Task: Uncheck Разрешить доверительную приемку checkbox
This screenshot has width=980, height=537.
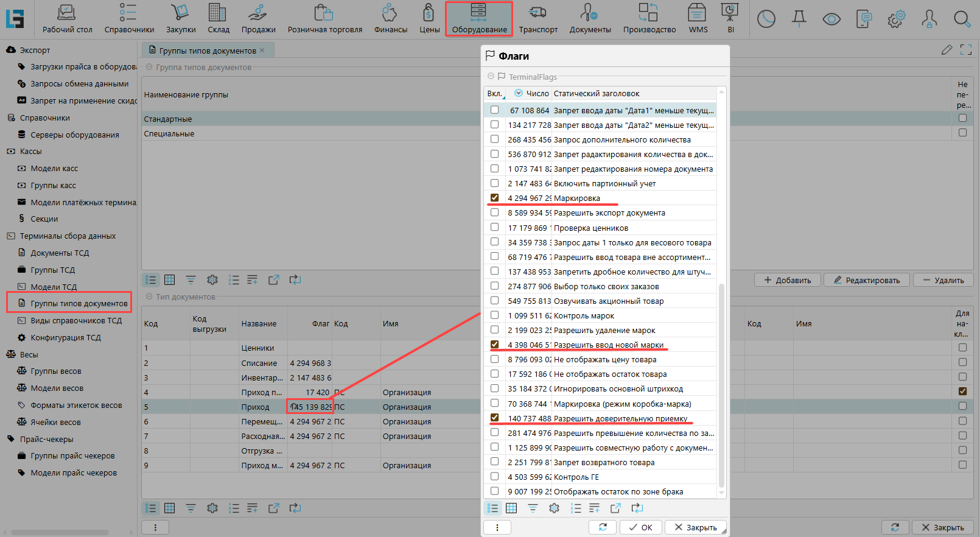Action: [x=494, y=418]
